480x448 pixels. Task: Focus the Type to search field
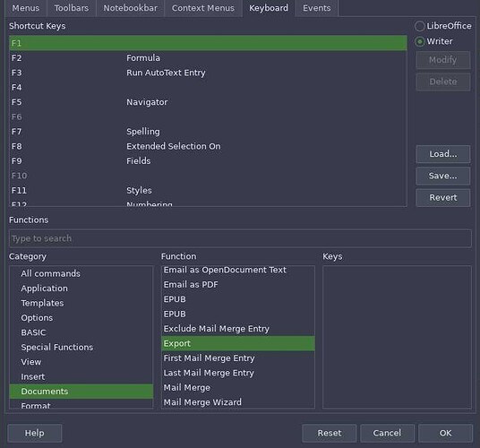click(240, 238)
